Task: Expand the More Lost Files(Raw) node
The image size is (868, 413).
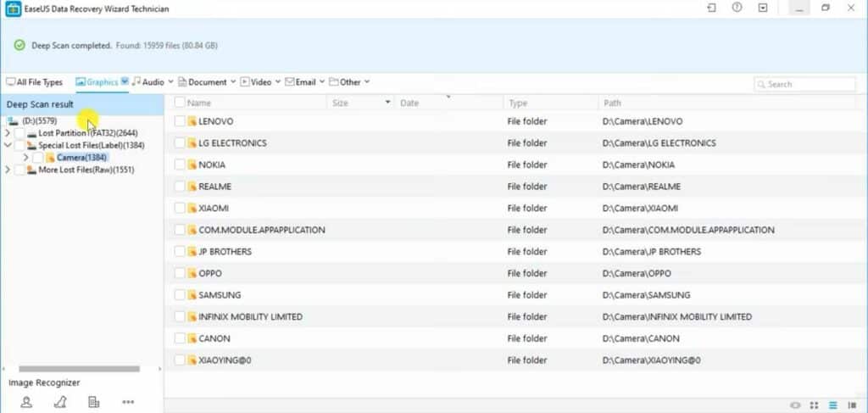Action: 7,170
